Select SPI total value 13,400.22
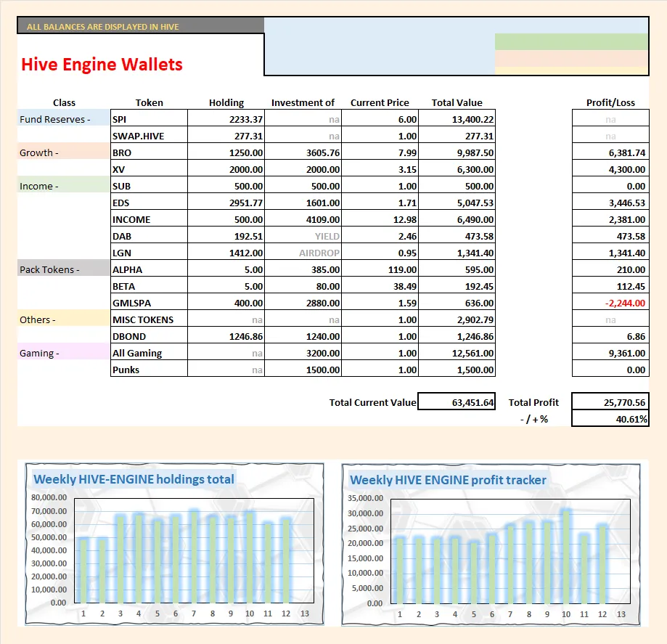The image size is (667, 644). 457,119
